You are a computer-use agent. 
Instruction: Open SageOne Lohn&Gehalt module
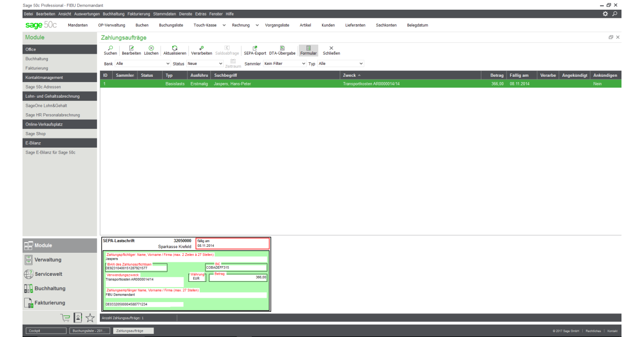click(60, 106)
